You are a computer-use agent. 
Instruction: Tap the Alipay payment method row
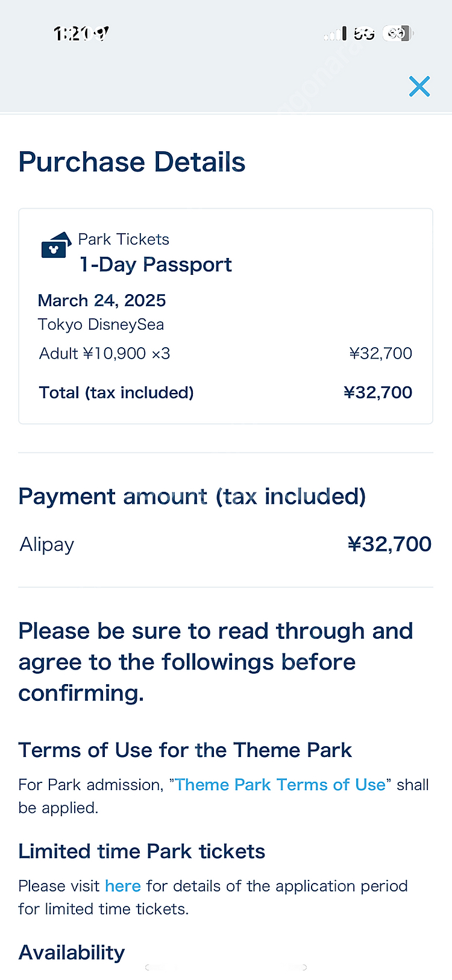pos(225,544)
